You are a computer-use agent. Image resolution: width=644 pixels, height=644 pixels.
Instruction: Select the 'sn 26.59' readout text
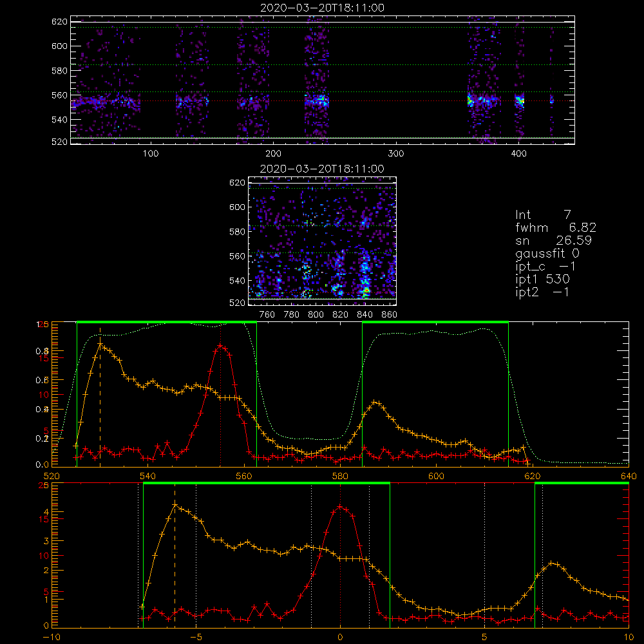553,240
